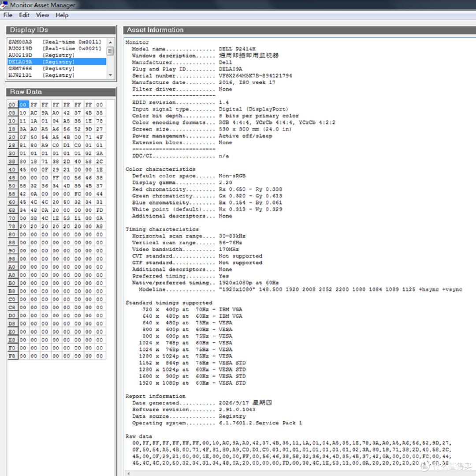The height and width of the screenshot is (476, 476).
Task: Click raw data row header 28
Action: [12, 145]
